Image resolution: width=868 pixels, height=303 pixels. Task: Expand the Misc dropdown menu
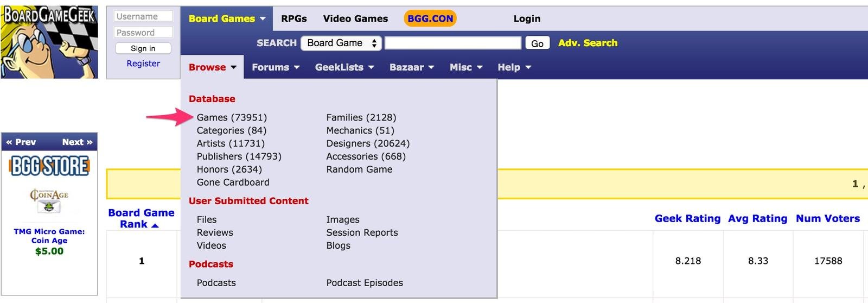point(466,67)
